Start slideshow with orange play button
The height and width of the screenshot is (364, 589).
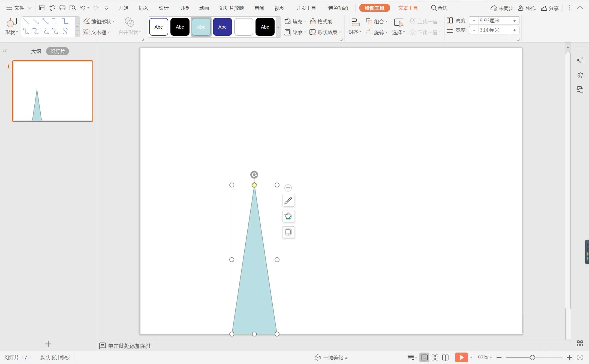click(461, 357)
